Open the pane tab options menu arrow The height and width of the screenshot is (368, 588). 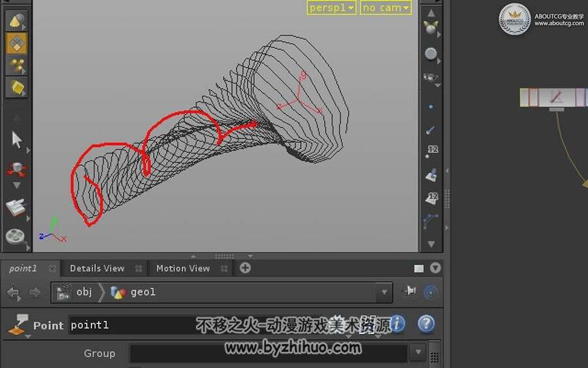(435, 268)
